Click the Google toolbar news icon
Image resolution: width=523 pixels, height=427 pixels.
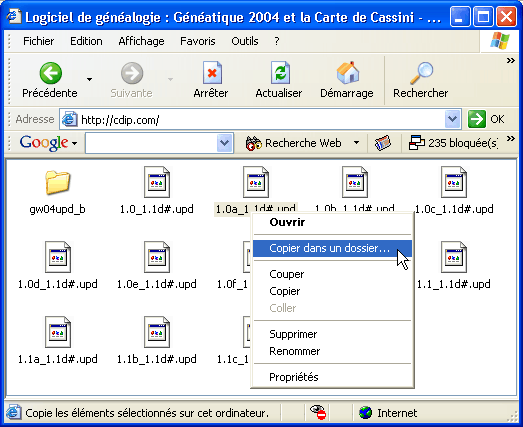[383, 143]
